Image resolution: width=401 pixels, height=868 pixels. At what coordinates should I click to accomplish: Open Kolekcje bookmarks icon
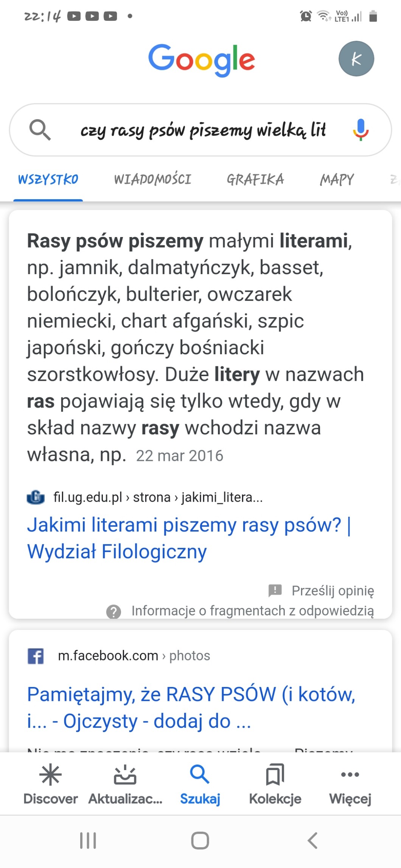point(275,775)
